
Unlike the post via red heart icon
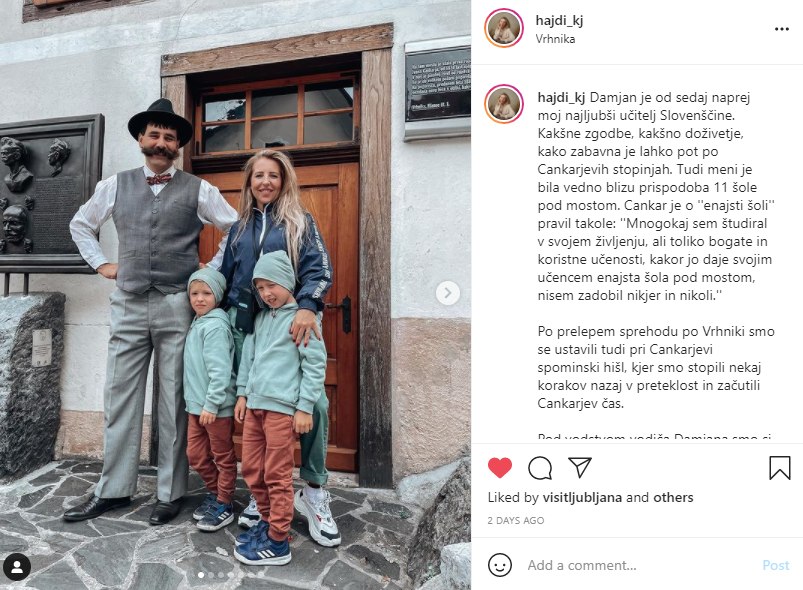(500, 468)
